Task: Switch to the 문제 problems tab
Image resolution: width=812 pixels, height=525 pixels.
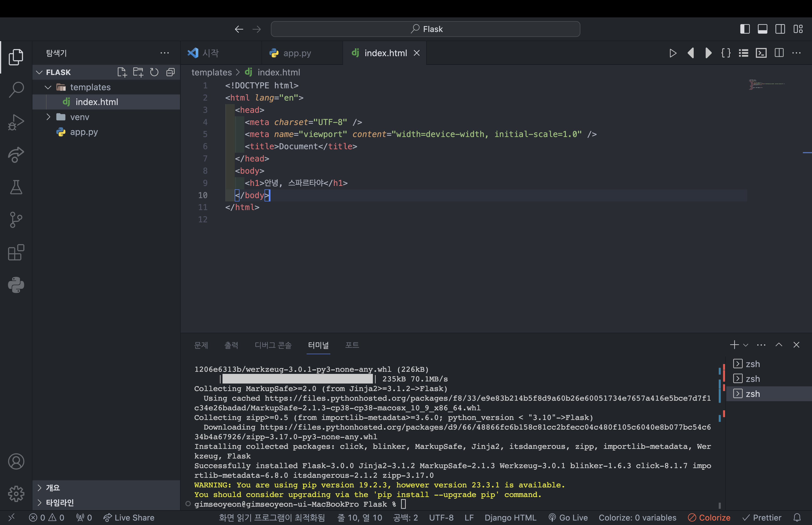Action: pos(201,345)
